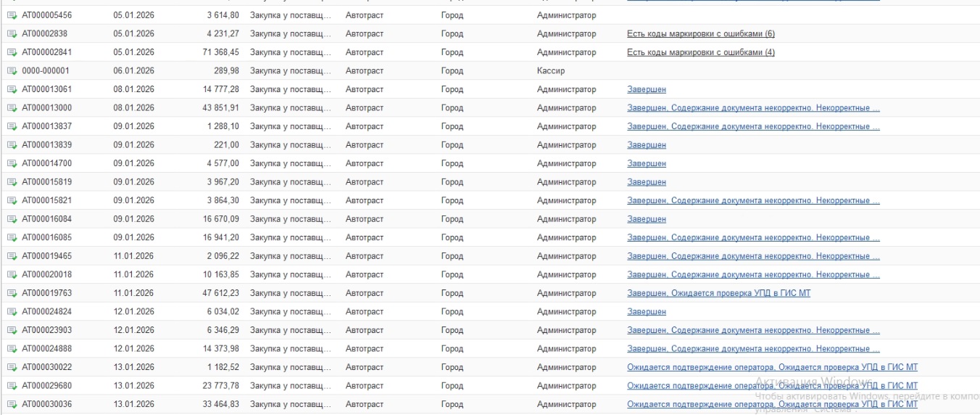Click the row icon for AT000013839
The width and height of the screenshot is (980, 415).
coord(12,145)
